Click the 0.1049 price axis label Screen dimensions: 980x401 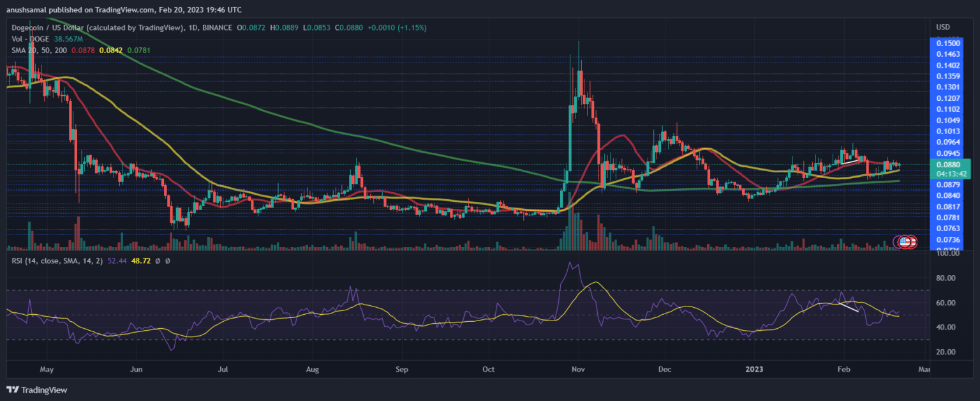pos(948,121)
